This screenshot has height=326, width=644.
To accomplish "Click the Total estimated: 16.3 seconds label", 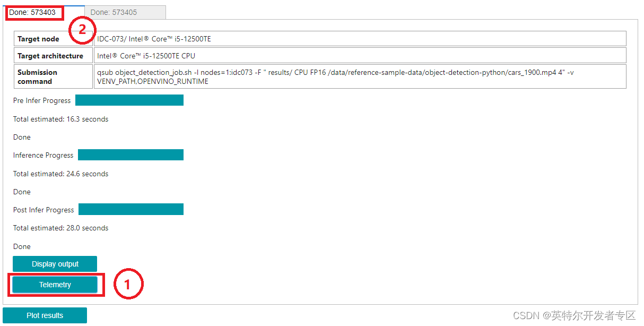I will pos(60,119).
